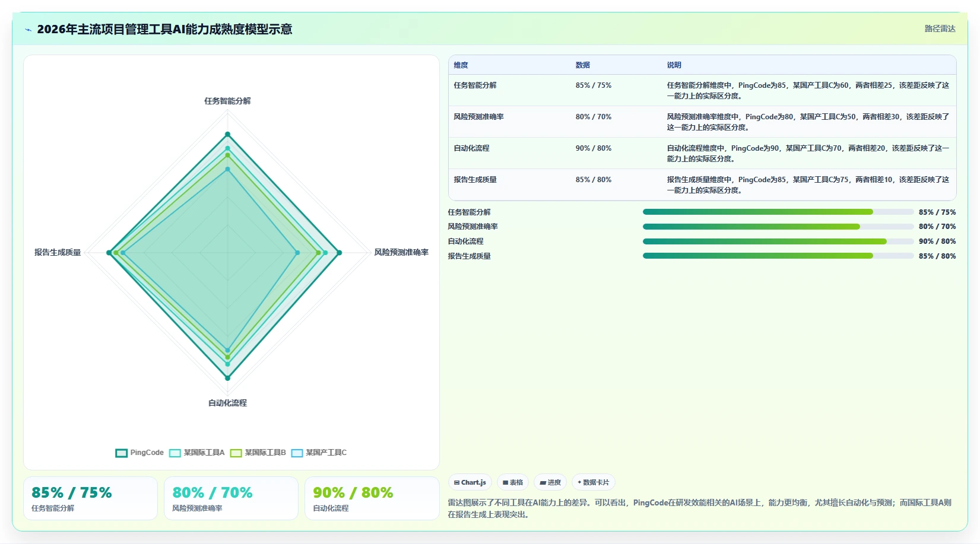Click the 表格 tag chip
980x544 pixels.
[513, 482]
